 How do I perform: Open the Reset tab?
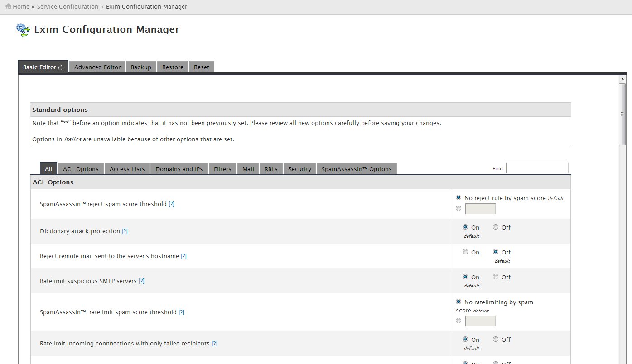coord(202,67)
